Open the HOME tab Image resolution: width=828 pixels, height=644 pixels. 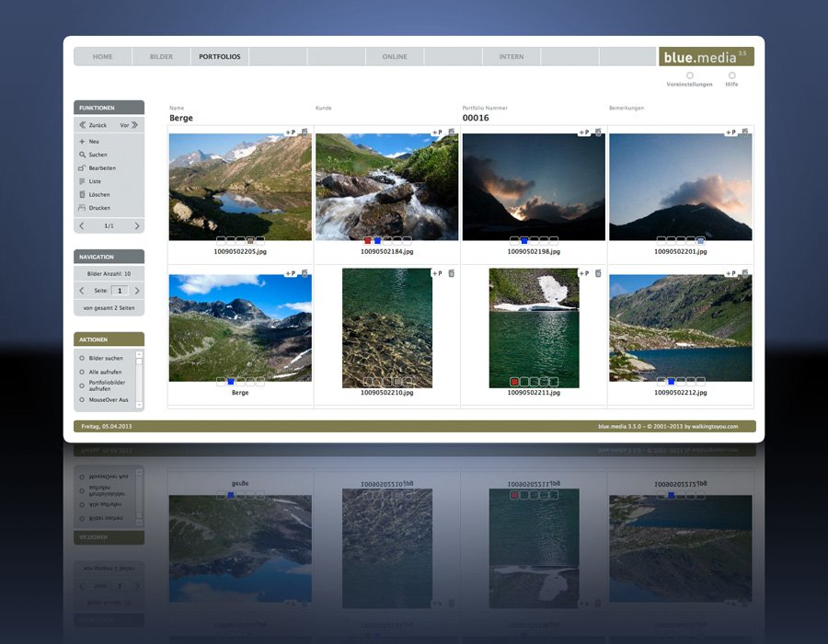(x=102, y=56)
